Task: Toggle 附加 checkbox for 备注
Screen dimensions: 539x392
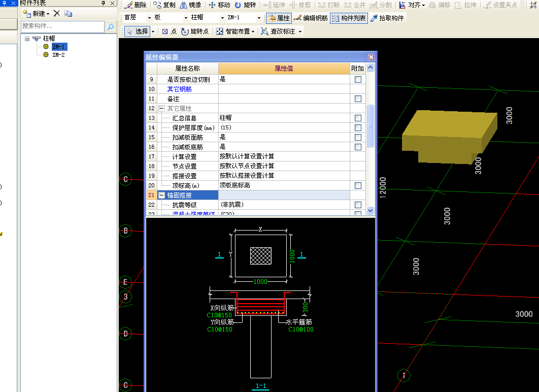Action: coord(358,99)
